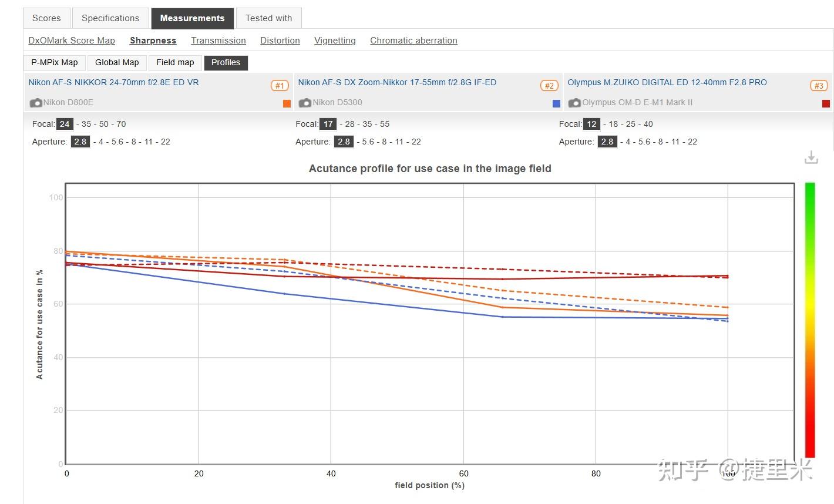Screen dimensions: 834x504
Task: Click the camera icon beside Nikon D5300
Action: [305, 103]
